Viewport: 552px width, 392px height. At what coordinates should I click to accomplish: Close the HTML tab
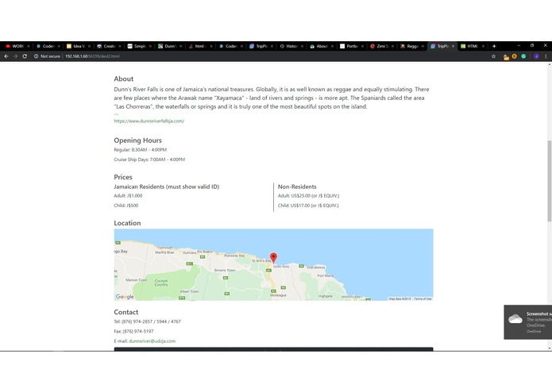pos(484,46)
